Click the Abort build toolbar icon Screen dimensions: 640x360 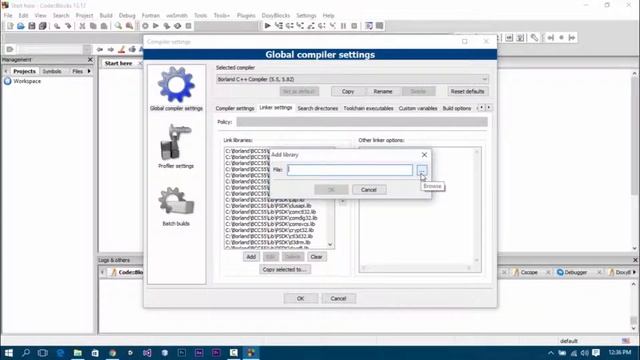[189, 26]
